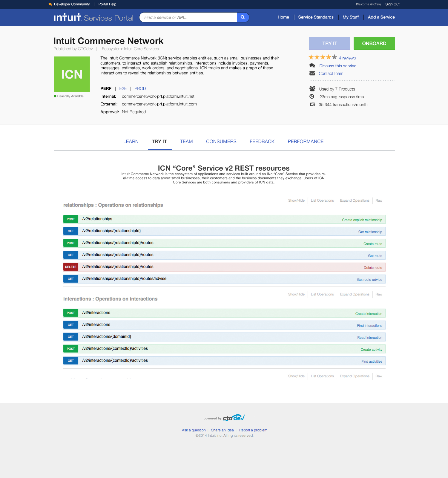Open the 4 reviews link
This screenshot has height=478, width=448.
[x=347, y=58]
